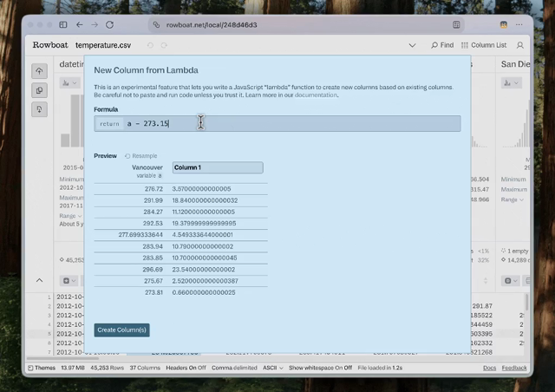555x392 pixels.
Task: Go back with the browser back arrow
Action: click(79, 25)
